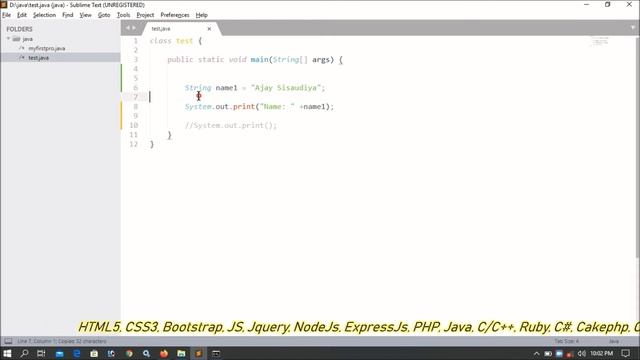The width and height of the screenshot is (640, 360).
Task: Change Tab Size 4 in status bar
Action: click(x=566, y=341)
